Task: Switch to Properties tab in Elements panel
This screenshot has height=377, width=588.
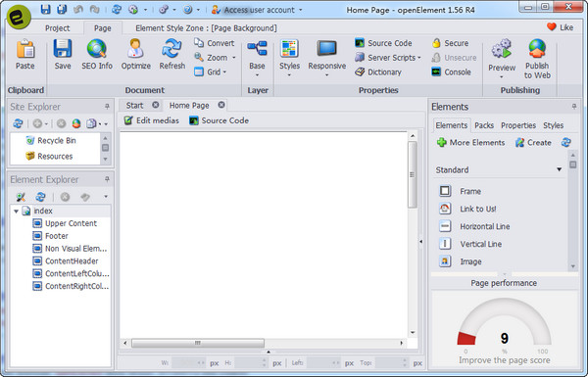Action: click(518, 125)
